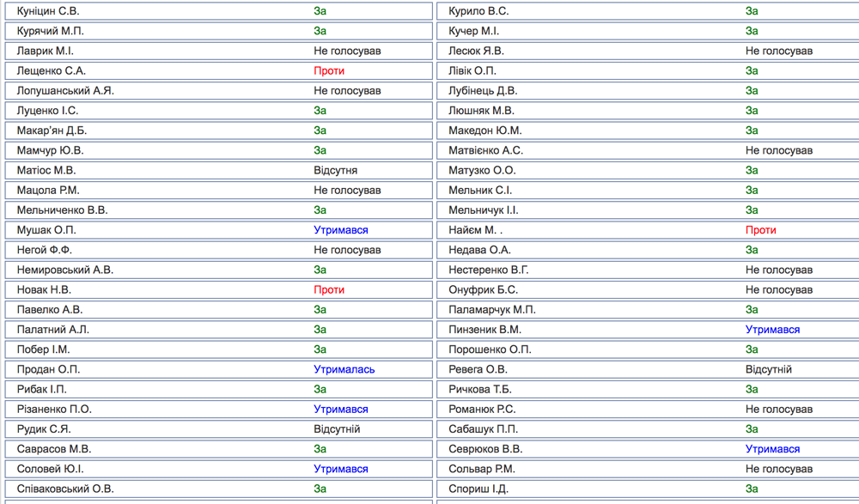Select 'За' vote next to Кучер М.І.
The height and width of the screenshot is (504, 859).
(752, 31)
